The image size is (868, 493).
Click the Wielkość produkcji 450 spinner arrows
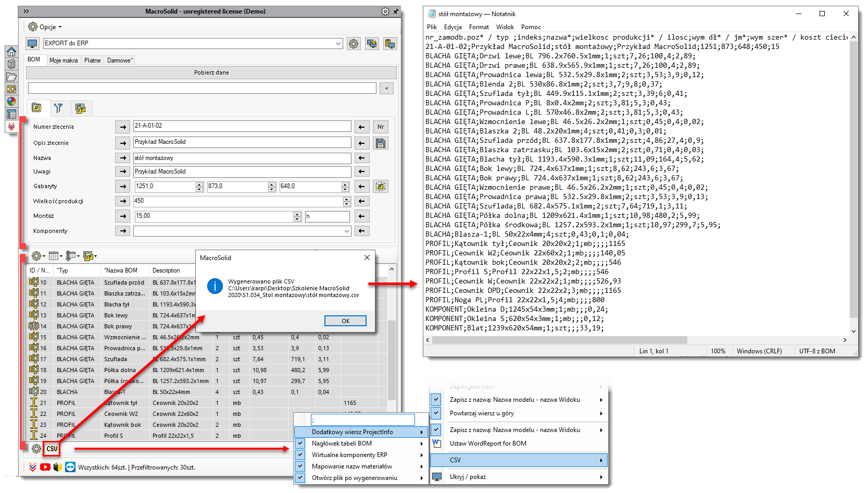point(347,201)
